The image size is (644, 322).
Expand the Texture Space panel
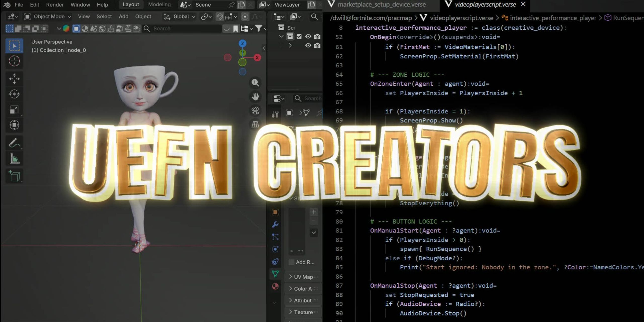303,312
